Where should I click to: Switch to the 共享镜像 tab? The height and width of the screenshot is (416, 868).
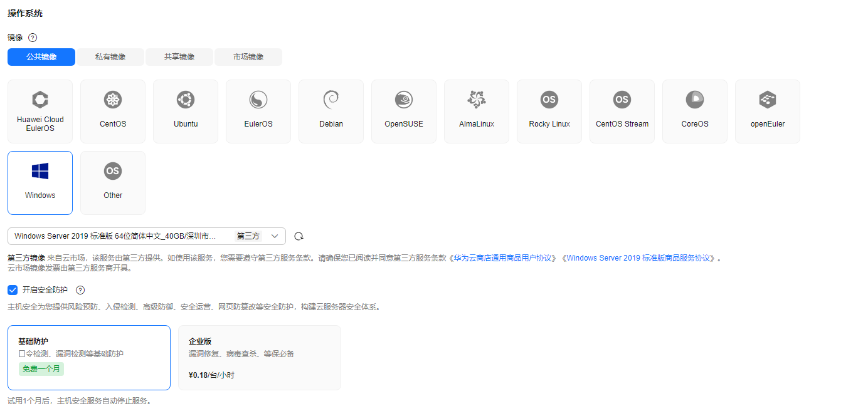179,57
